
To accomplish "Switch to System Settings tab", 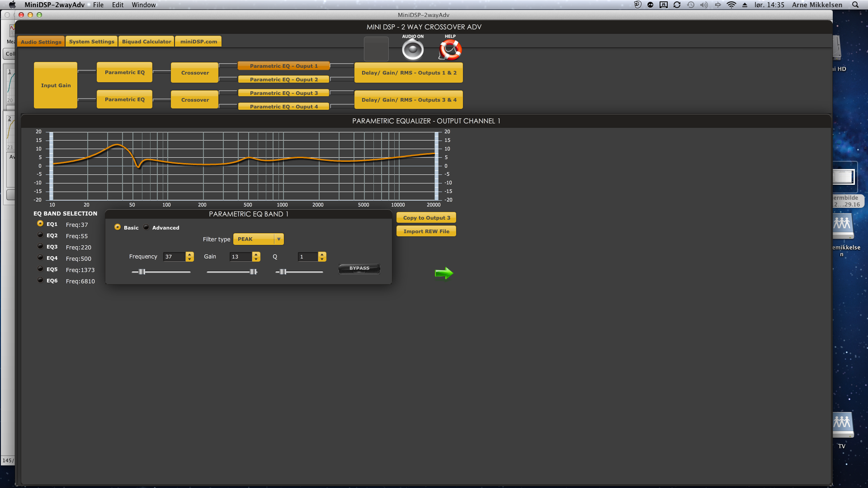I will tap(91, 42).
